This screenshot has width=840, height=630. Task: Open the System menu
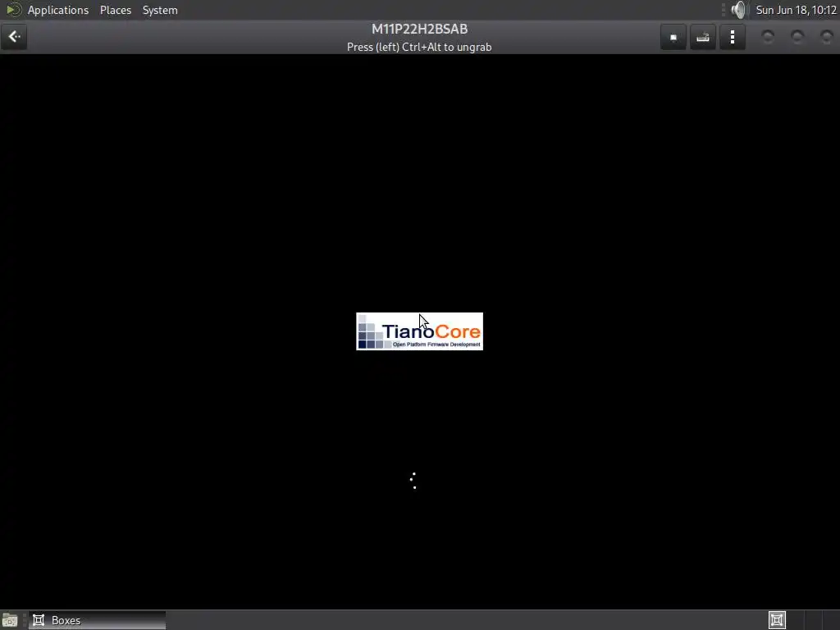(x=160, y=10)
